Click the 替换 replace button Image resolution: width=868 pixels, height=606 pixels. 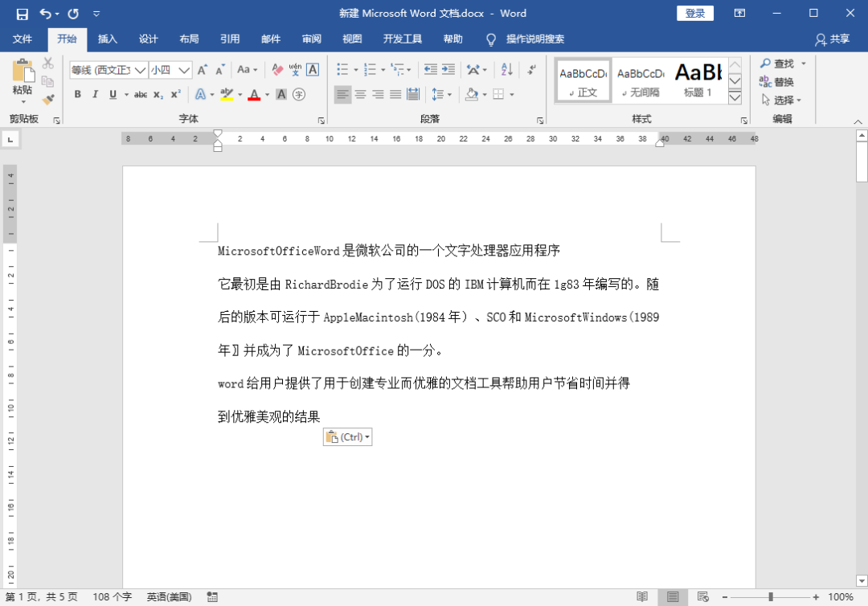776,82
